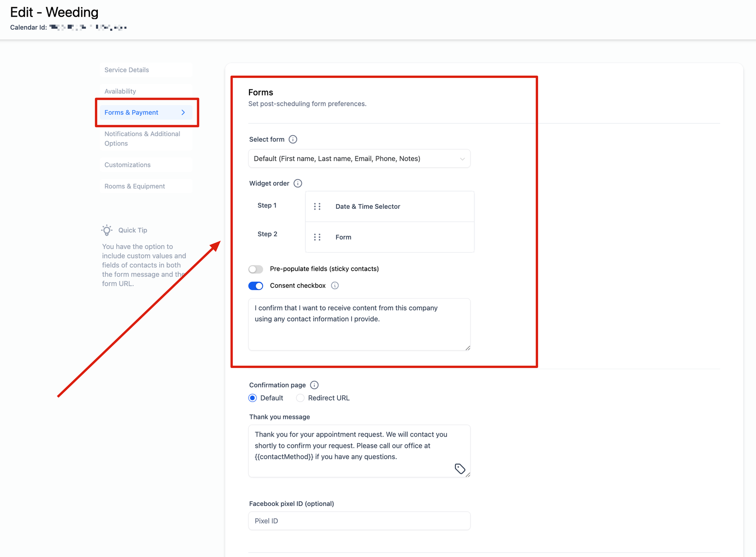Enable Pre-populate fields sticky contacts toggle
The width and height of the screenshot is (756, 557).
click(256, 269)
